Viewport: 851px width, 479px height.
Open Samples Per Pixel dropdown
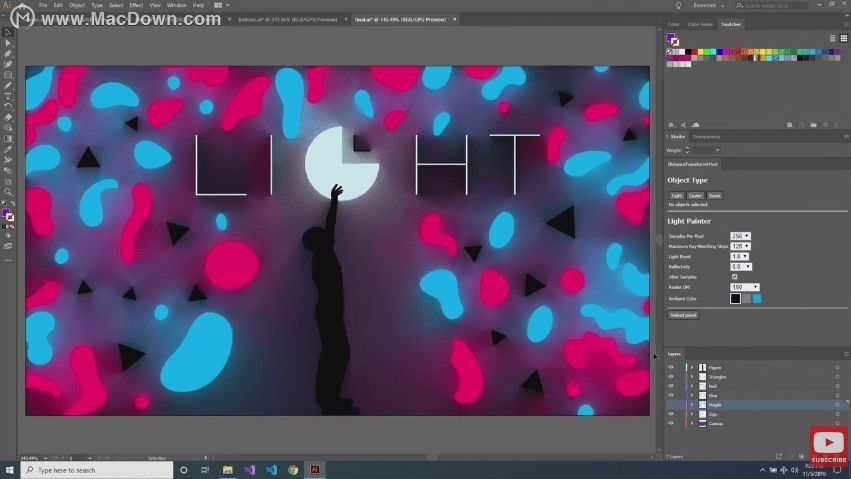(x=740, y=236)
